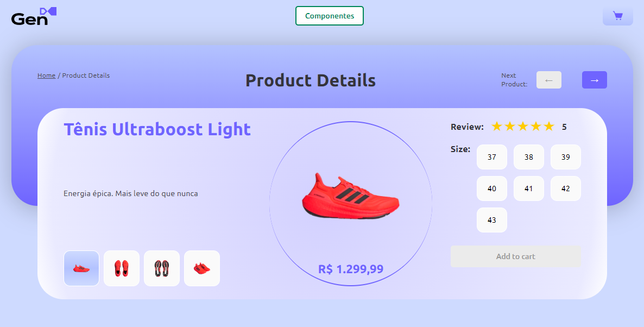Select the top-view pair thumbnail
This screenshot has width=644, height=327.
(x=122, y=268)
